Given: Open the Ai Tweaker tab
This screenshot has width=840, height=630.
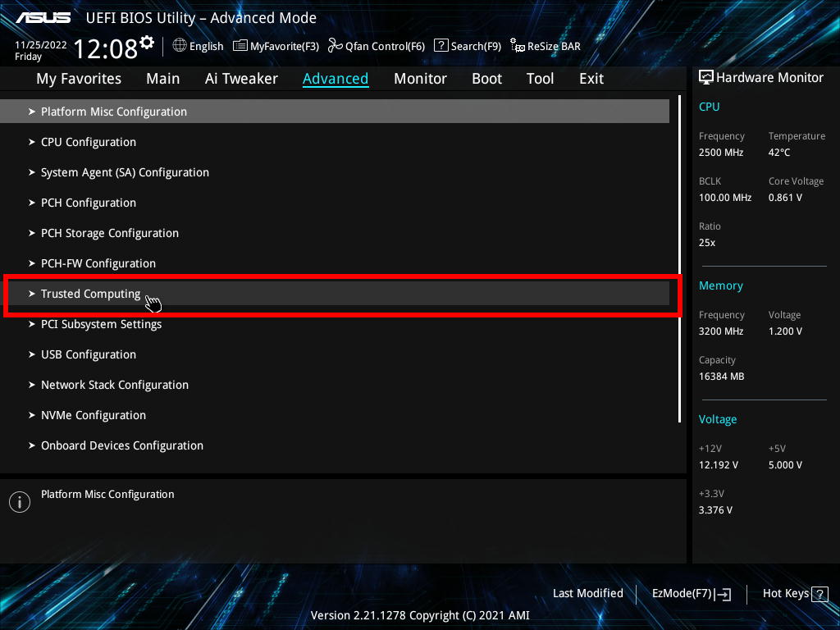Looking at the screenshot, I should tap(241, 79).
